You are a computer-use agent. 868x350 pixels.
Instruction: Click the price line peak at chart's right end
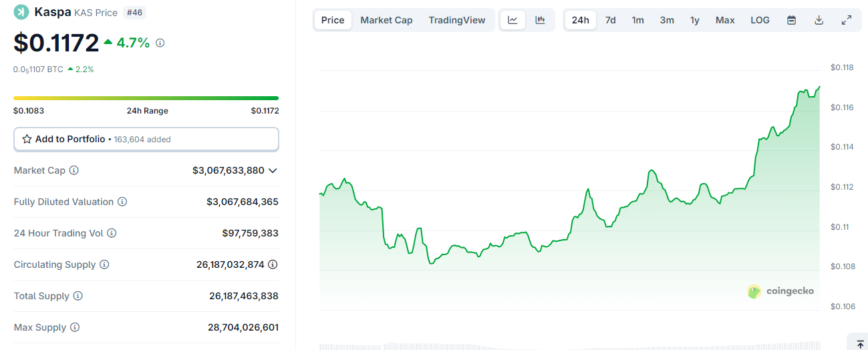click(x=819, y=87)
